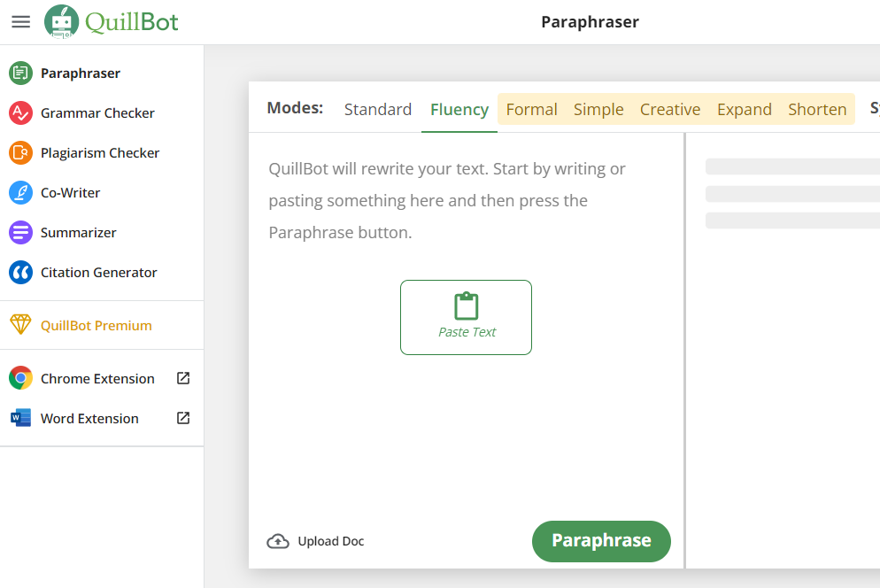Screen dimensions: 880x588
Task: Click the Modes: label
Action: point(295,107)
